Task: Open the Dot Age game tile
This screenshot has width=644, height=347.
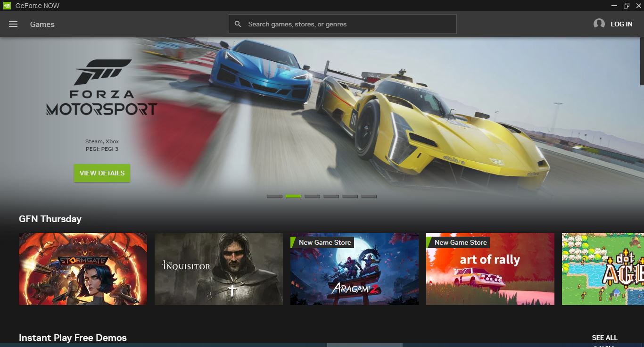Action: click(x=603, y=269)
